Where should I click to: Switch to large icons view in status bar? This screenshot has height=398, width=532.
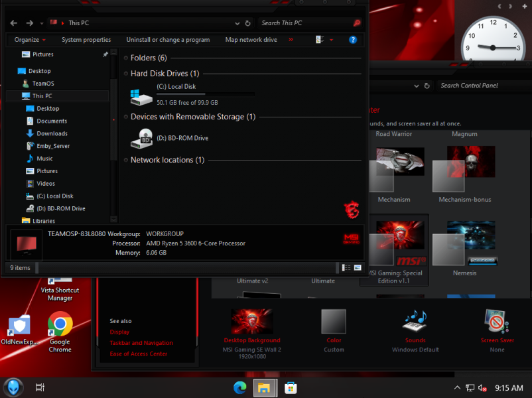(x=358, y=268)
